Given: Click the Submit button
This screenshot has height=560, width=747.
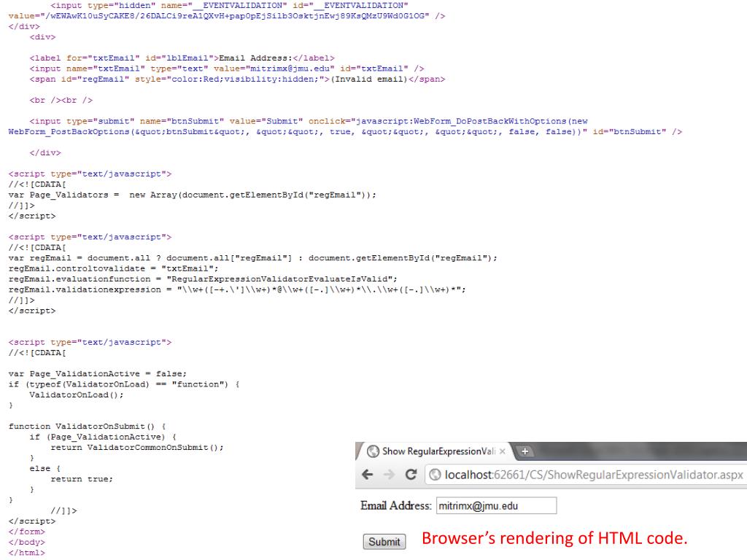Looking at the screenshot, I should click(x=384, y=542).
